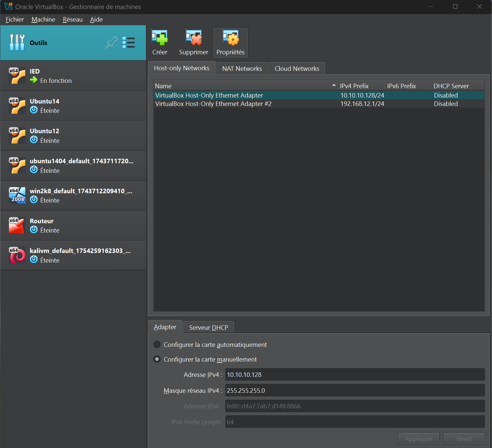Click the Supprimer network icon
The height and width of the screenshot is (448, 492).
pos(193,38)
